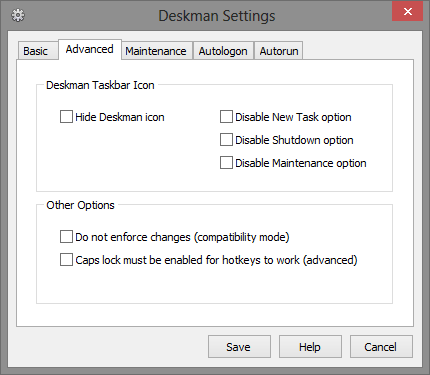Enable Do not enforce changes checkbox
The image size is (430, 375).
click(66, 237)
